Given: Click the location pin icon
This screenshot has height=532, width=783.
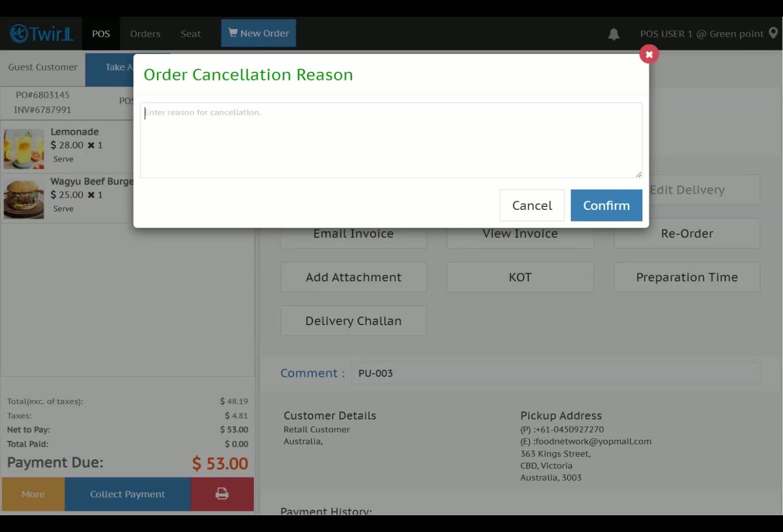Looking at the screenshot, I should click(x=773, y=33).
